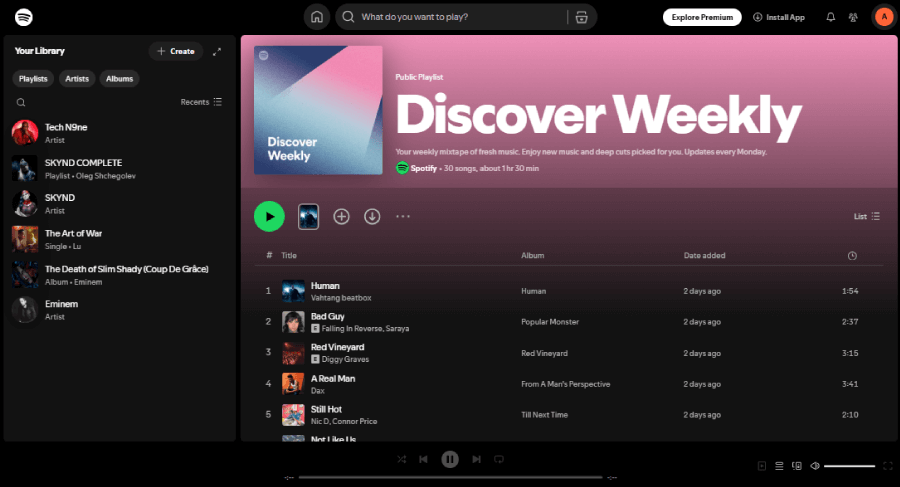The width and height of the screenshot is (900, 487).
Task: Mute the volume speaker icon
Action: pyautogui.click(x=814, y=466)
